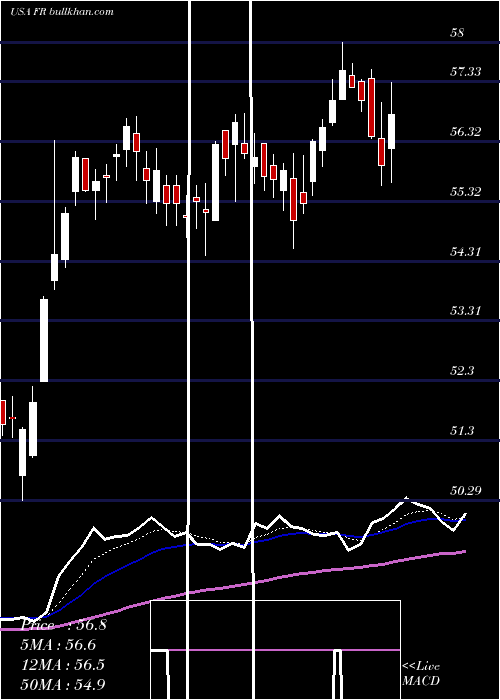Click the 55.32 price axis label
The image size is (500, 700).
pyautogui.click(x=466, y=192)
